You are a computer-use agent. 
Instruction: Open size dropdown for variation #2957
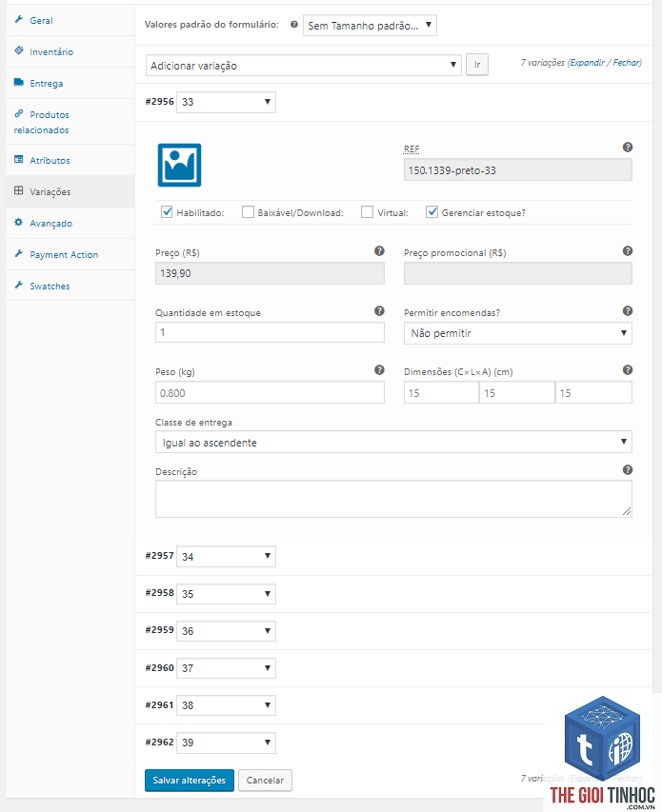226,556
